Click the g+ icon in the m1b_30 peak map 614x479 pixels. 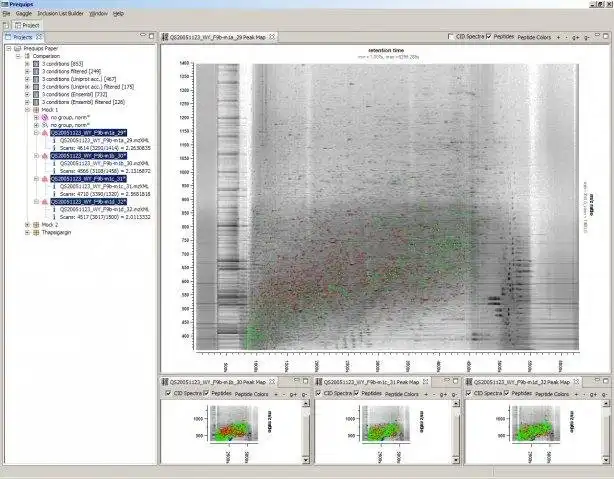pyautogui.click(x=293, y=394)
